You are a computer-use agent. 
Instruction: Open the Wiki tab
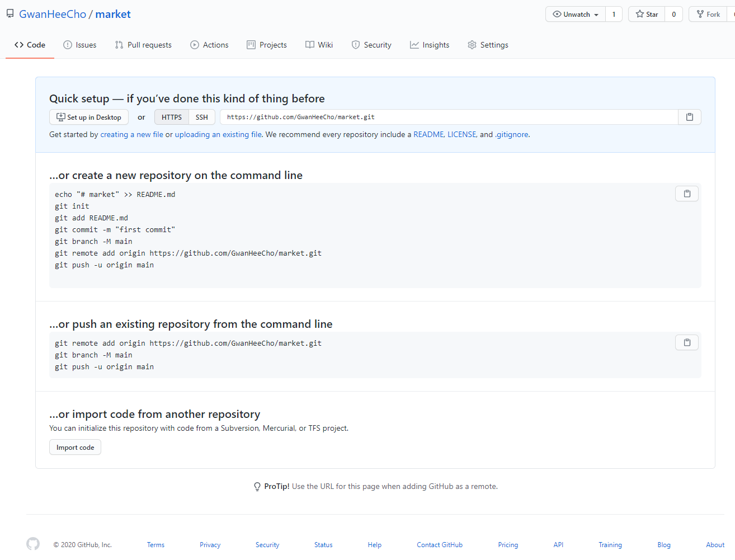pyautogui.click(x=319, y=45)
